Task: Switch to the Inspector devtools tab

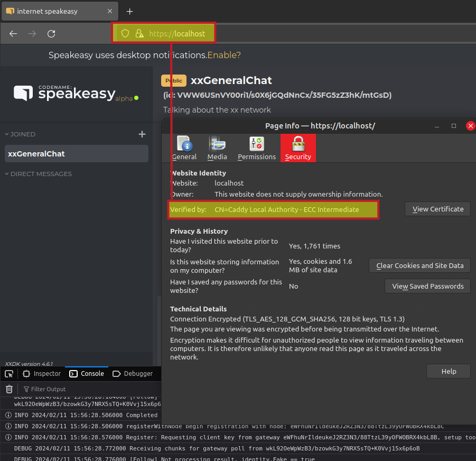Action: (42, 374)
